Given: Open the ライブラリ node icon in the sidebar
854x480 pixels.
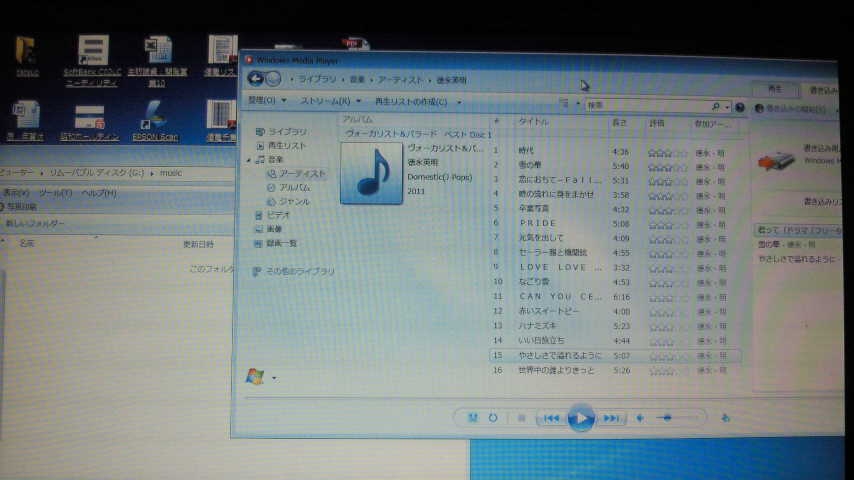Looking at the screenshot, I should click(x=260, y=131).
